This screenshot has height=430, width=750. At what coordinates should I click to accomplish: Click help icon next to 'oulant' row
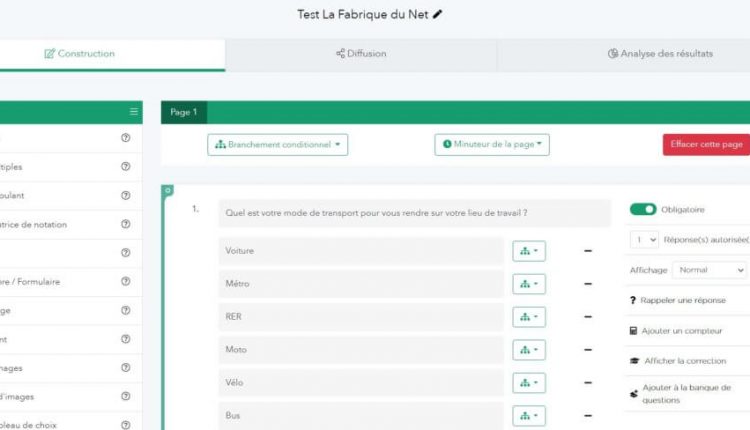coord(125,195)
